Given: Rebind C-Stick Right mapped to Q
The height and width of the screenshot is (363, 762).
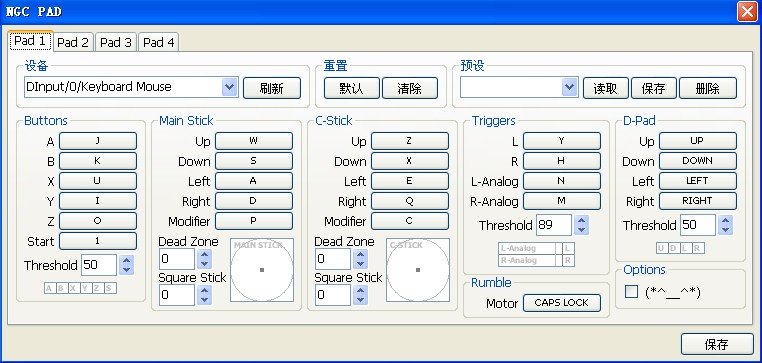Looking at the screenshot, I should click(410, 201).
